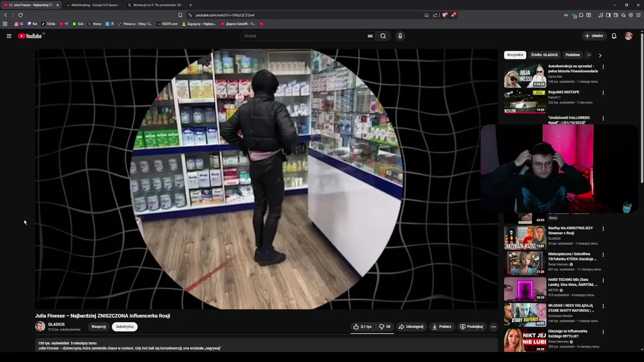
Task: Open the GLADIUS channel name link
Action: (x=56, y=324)
